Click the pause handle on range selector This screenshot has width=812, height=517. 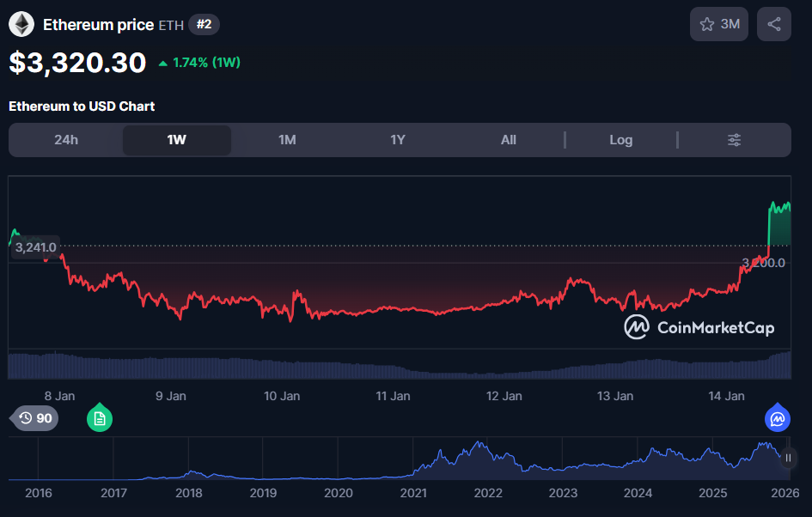pyautogui.click(x=788, y=458)
